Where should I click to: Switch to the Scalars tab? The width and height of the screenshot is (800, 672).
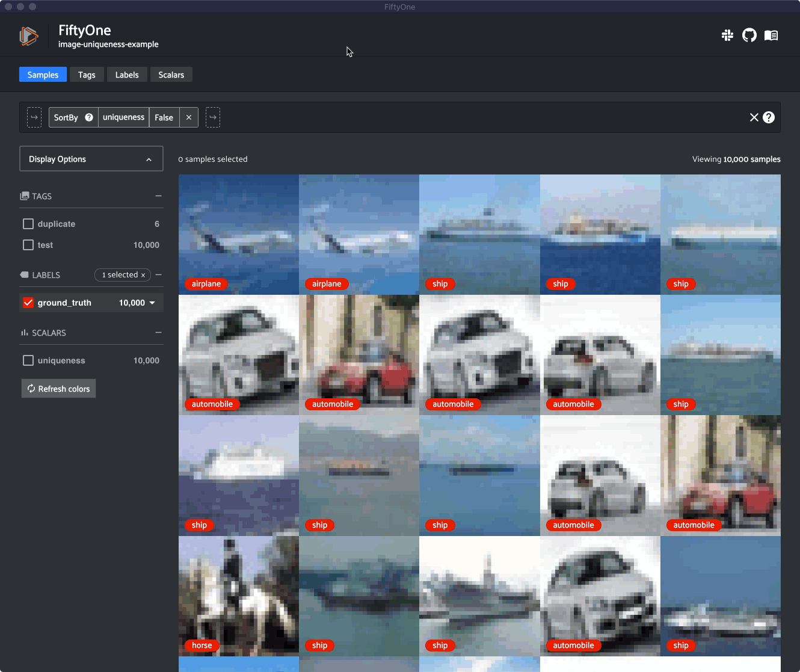tap(171, 75)
